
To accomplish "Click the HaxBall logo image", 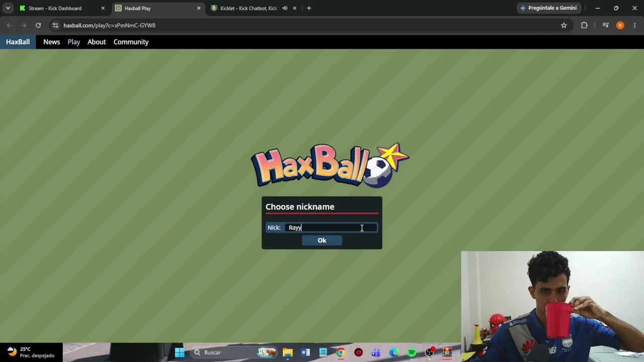I will point(330,165).
